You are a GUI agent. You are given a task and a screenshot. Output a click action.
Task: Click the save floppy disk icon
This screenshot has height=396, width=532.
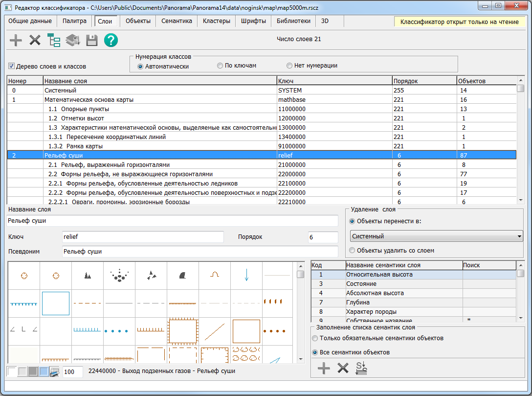(92, 40)
